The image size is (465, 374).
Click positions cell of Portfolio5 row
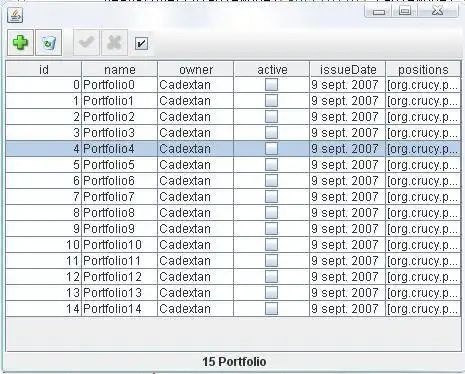click(x=423, y=165)
